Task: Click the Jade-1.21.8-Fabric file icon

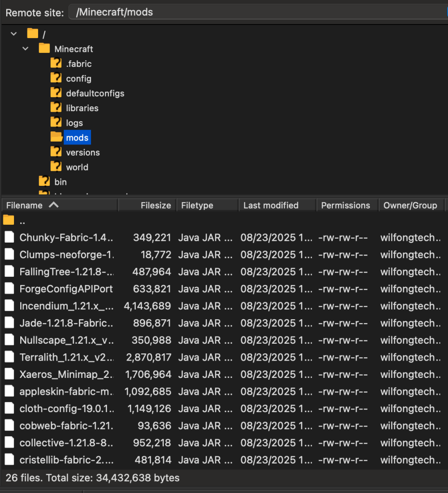Action: click(x=10, y=323)
